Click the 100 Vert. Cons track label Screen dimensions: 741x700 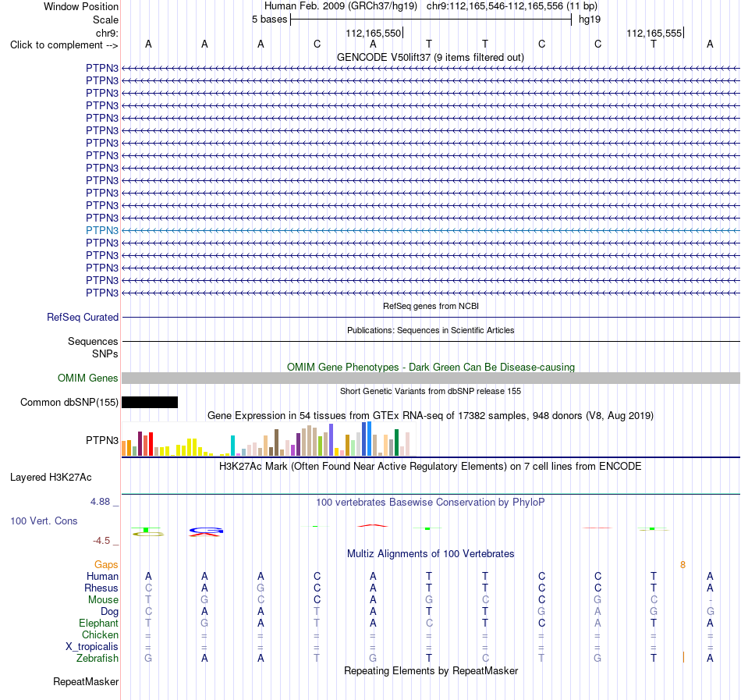click(x=44, y=521)
